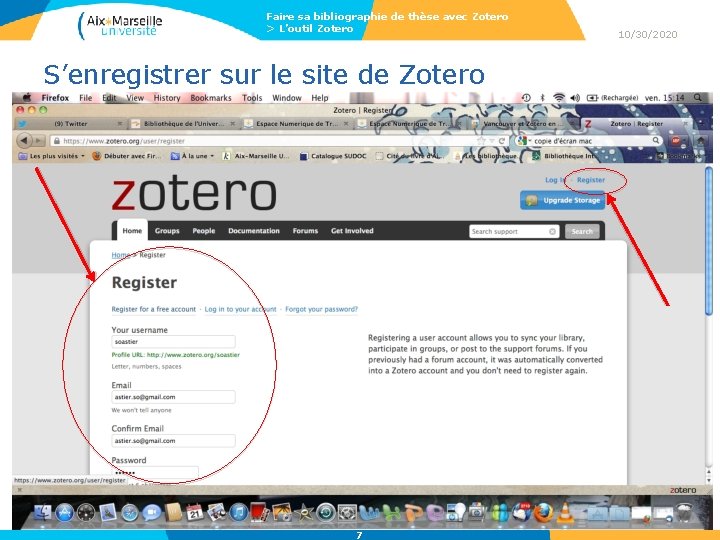Click the volume icon in the menu bar
Image resolution: width=720 pixels, height=540 pixels.
575,97
